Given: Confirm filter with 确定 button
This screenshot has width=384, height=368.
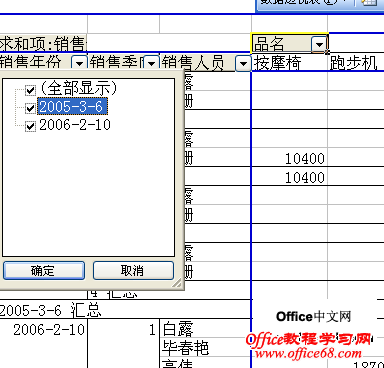Looking at the screenshot, I should pyautogui.click(x=44, y=270).
